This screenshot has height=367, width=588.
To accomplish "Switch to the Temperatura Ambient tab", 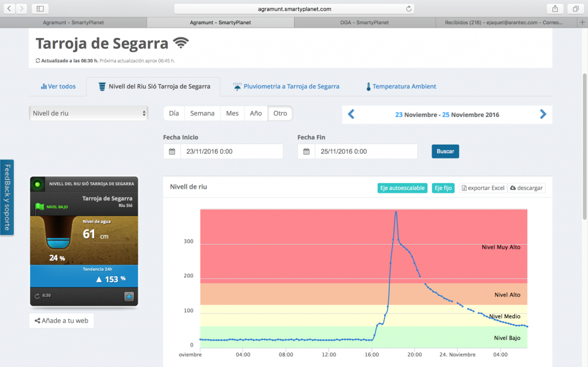I will [x=401, y=87].
